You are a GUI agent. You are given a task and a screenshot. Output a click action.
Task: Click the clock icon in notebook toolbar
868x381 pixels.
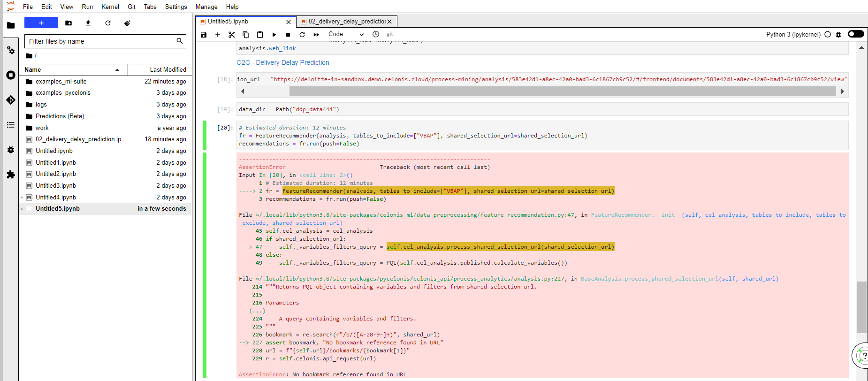click(376, 34)
